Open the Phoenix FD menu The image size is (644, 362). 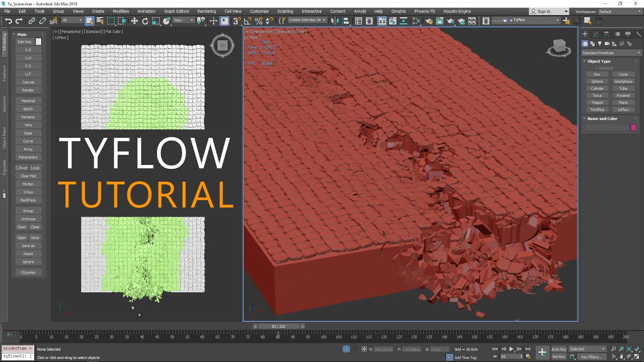click(425, 11)
